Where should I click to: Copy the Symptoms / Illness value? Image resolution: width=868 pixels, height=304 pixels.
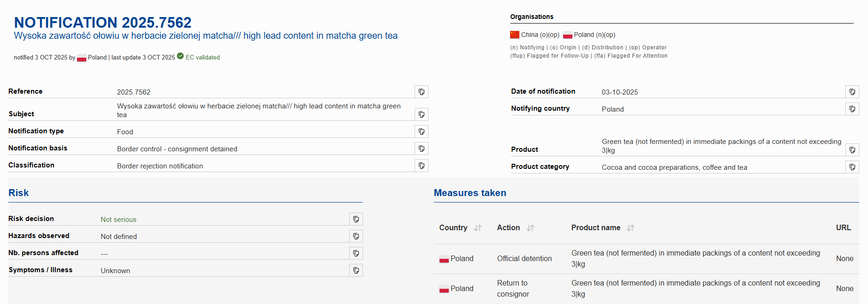356,270
